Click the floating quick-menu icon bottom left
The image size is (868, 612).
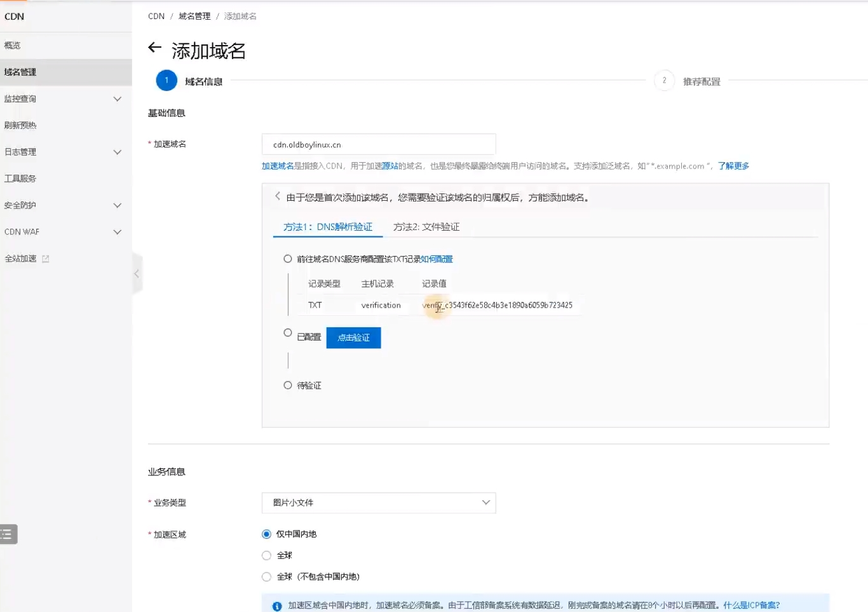[8, 534]
